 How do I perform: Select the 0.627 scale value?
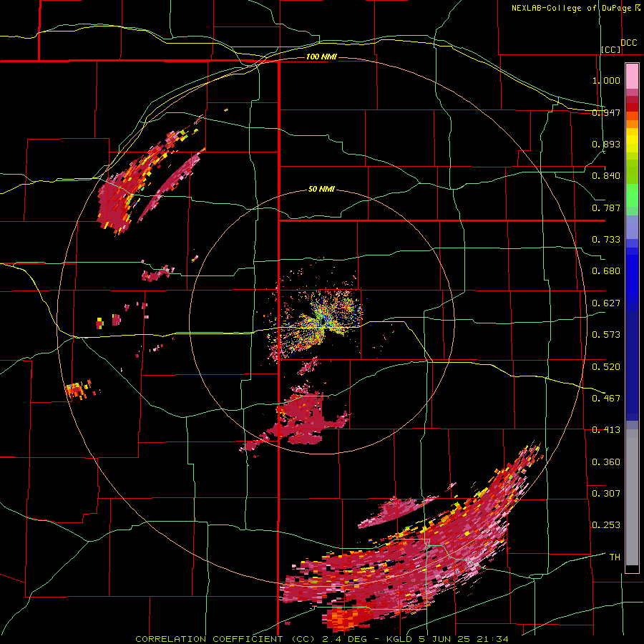pos(606,303)
